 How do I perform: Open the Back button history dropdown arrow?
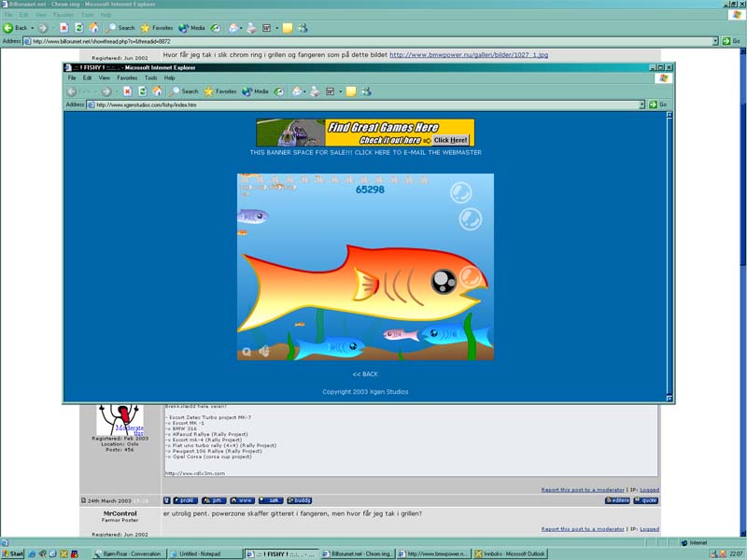coord(33,28)
